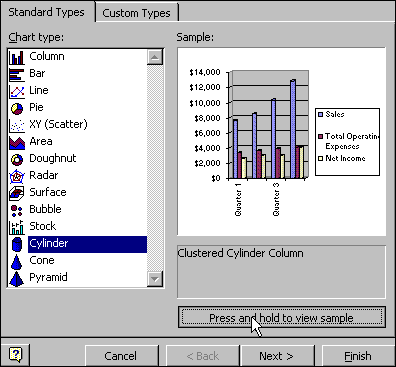Switch to the Standard Types tab
The width and height of the screenshot is (396, 367).
click(x=47, y=12)
